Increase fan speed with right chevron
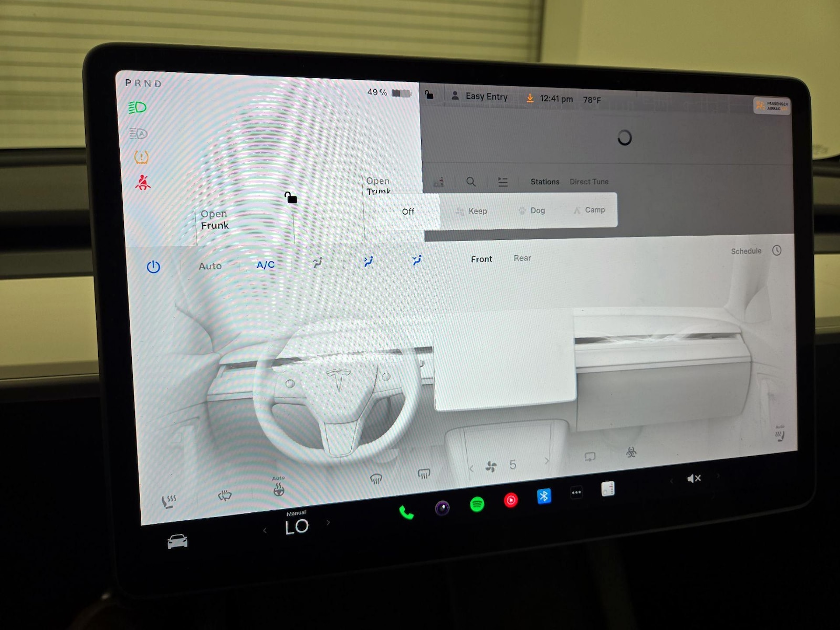Screen dimensions: 840x630 click(547, 460)
